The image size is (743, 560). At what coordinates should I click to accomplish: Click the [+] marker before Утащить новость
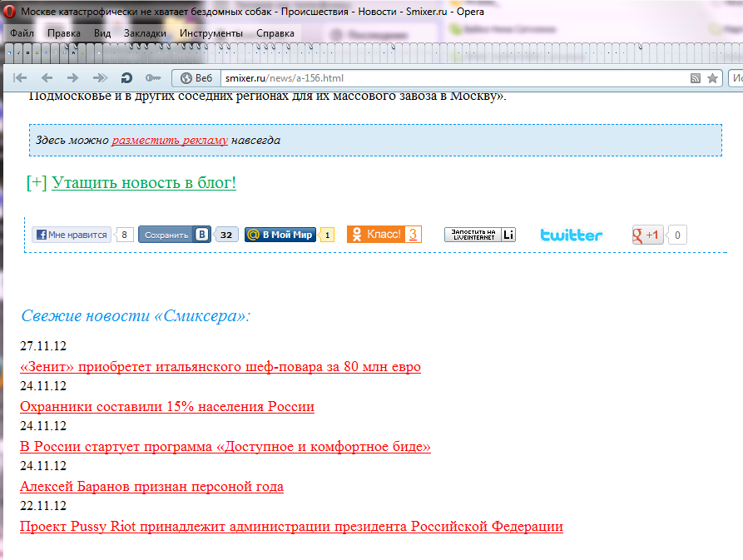37,182
